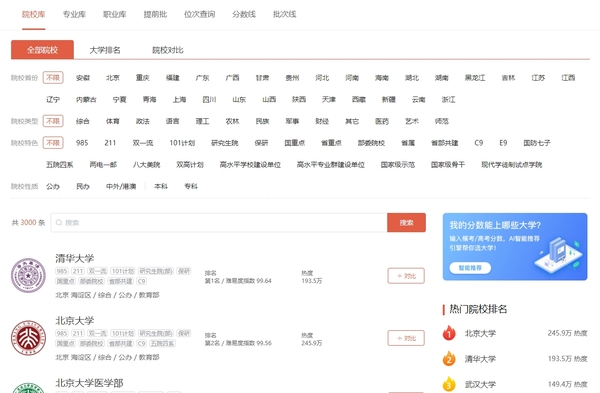Click rank 3 flame icon in hot ranking
The width and height of the screenshot is (600, 393).
(449, 384)
